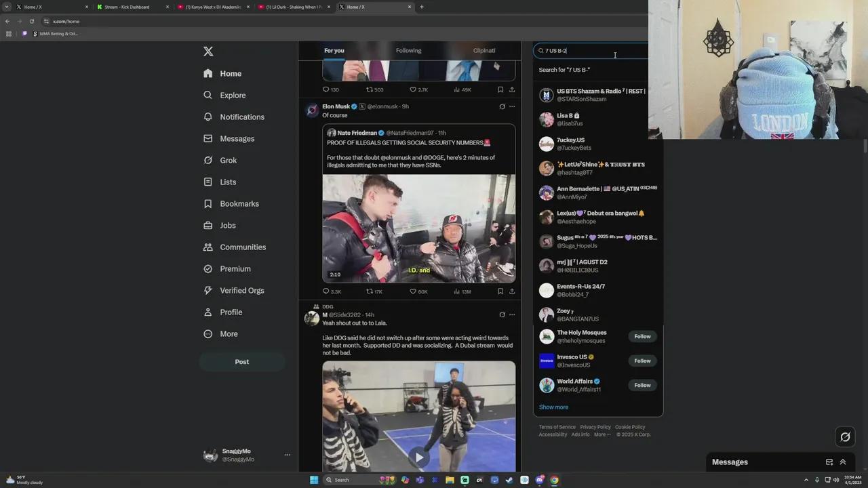The height and width of the screenshot is (488, 868).
Task: Follow Invesco US account
Action: pyautogui.click(x=642, y=361)
